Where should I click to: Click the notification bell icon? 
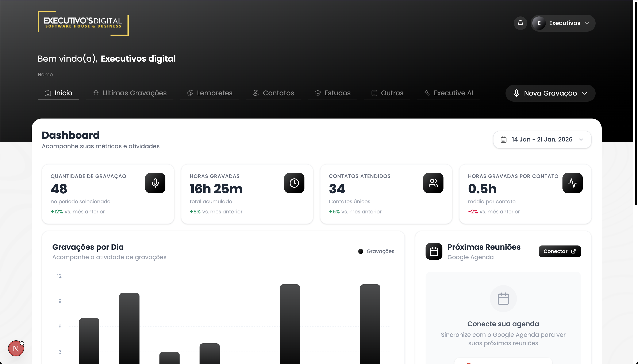coord(520,23)
